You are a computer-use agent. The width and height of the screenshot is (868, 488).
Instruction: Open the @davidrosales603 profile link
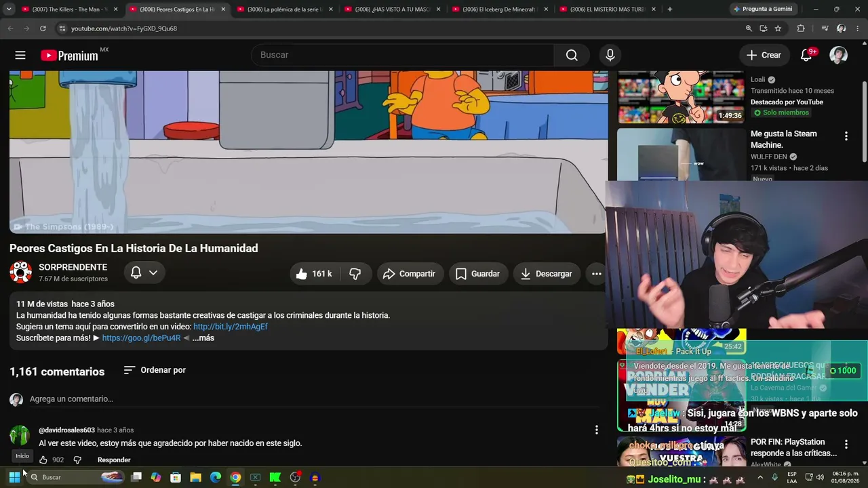66,430
